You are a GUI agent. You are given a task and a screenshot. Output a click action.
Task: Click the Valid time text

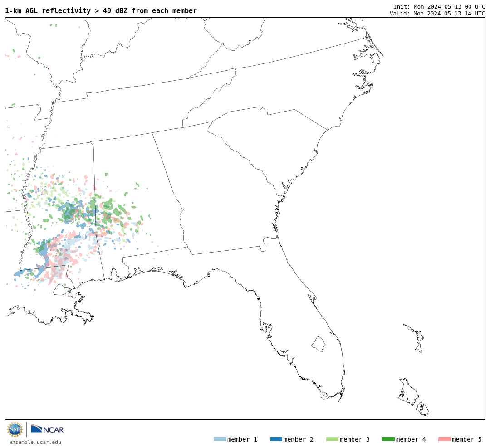tap(437, 13)
